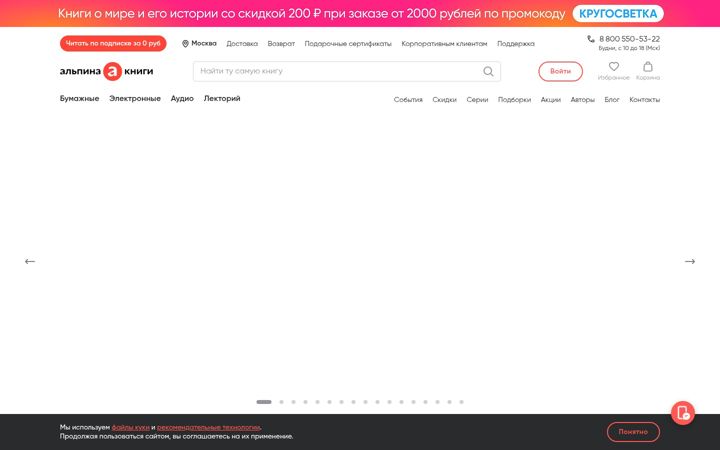The height and width of the screenshot is (450, 720).
Task: Open the Акции section
Action: click(551, 100)
